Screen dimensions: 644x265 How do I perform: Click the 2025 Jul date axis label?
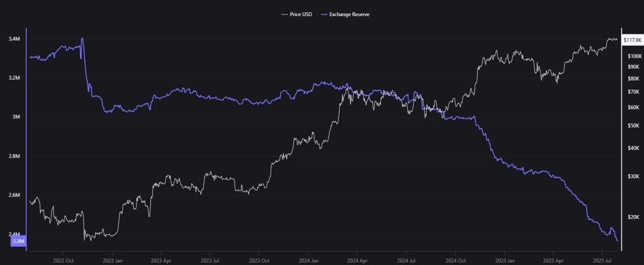pos(602,260)
